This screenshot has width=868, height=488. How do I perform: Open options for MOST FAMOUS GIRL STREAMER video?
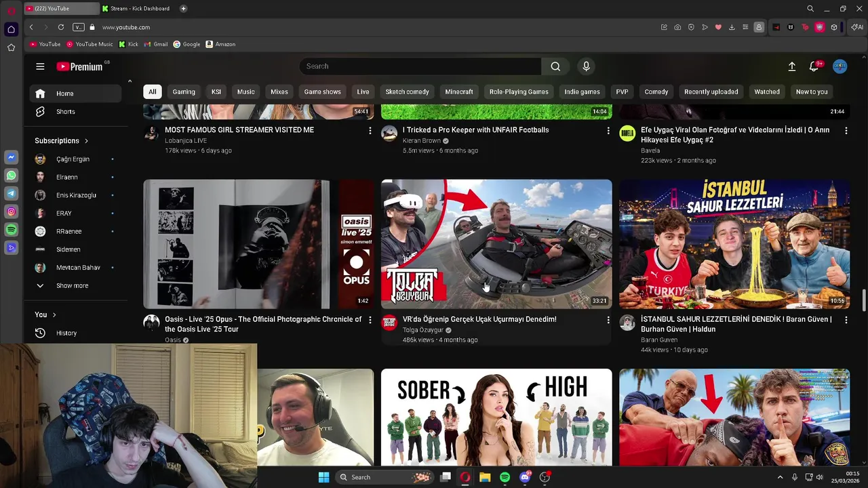pos(370,130)
